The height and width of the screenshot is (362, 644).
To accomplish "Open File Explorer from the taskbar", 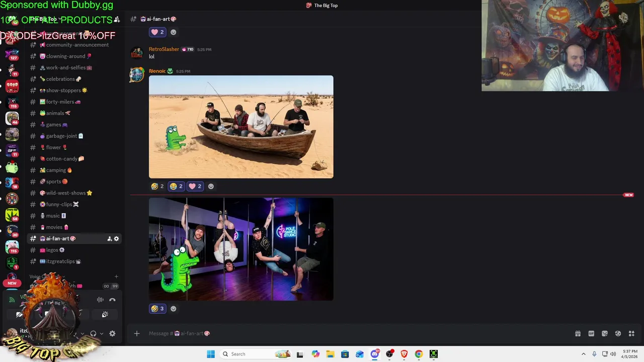I will click(330, 354).
